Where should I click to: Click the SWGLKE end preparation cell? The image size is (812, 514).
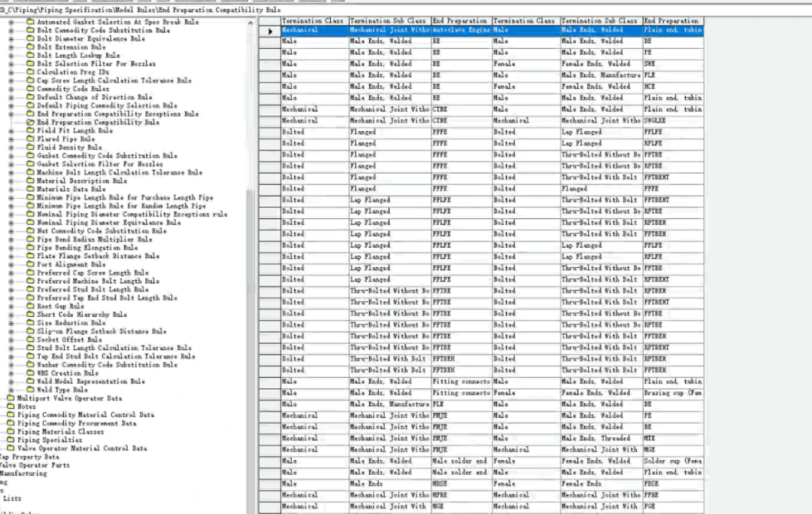[673, 120]
